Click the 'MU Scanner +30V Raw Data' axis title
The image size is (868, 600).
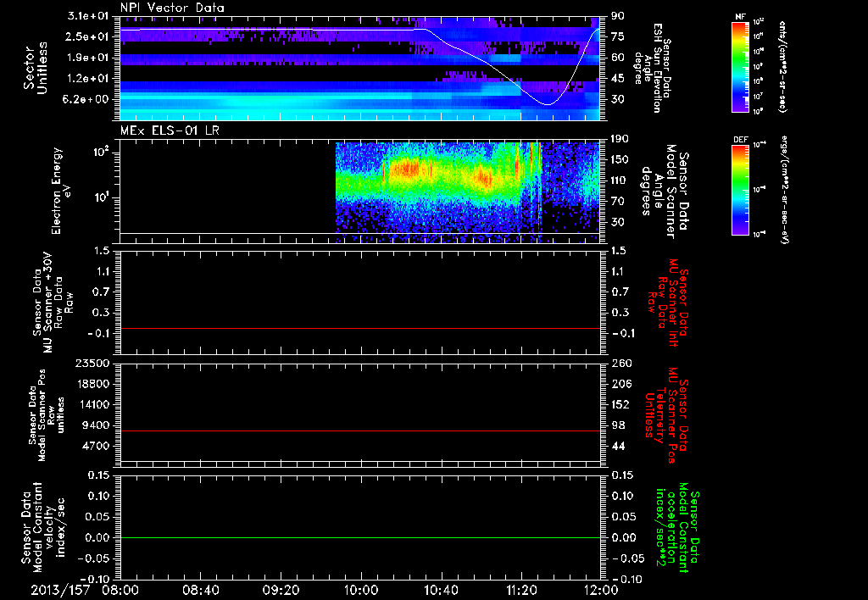coord(53,302)
